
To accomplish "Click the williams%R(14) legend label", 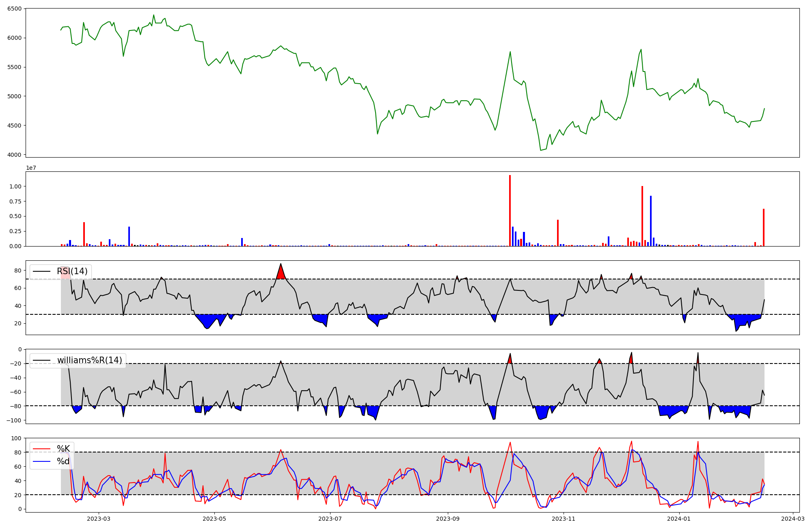I will click(x=90, y=360).
